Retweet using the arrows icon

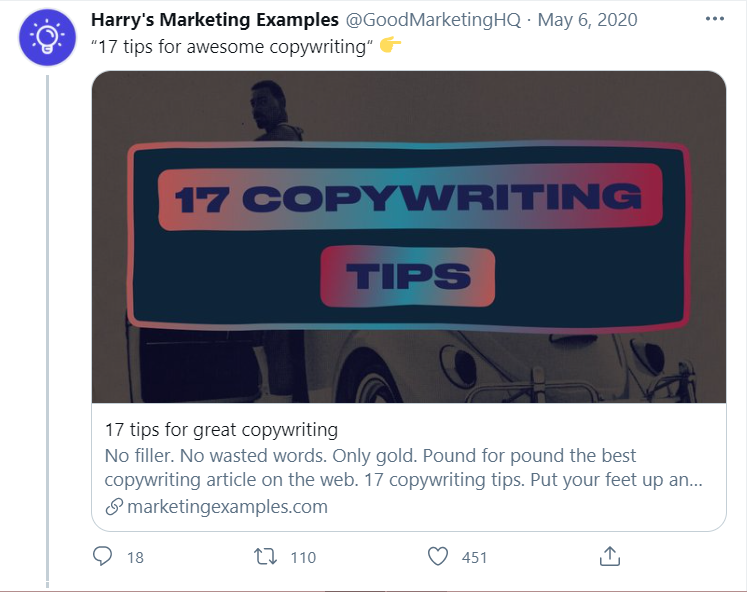[265, 556]
